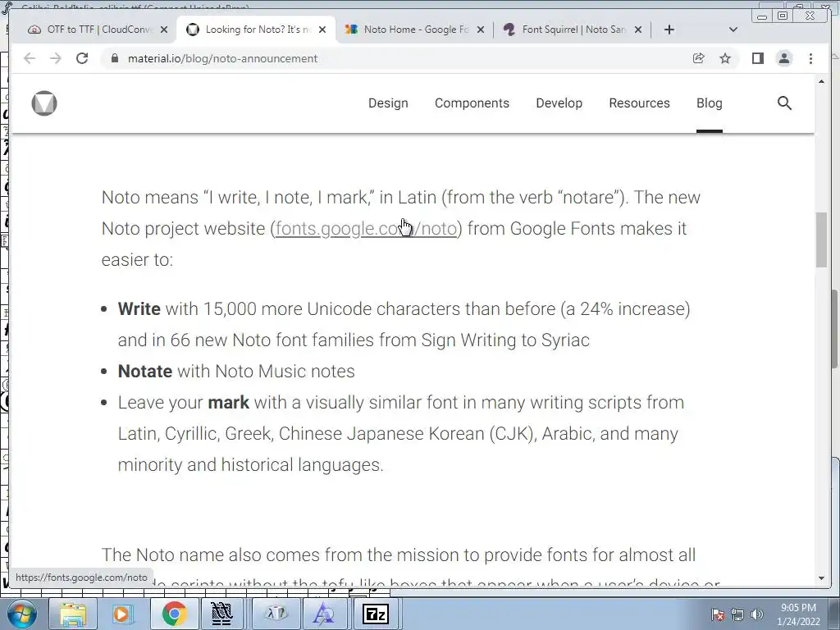The image size is (840, 630).
Task: Open the Components menu
Action: click(x=472, y=103)
